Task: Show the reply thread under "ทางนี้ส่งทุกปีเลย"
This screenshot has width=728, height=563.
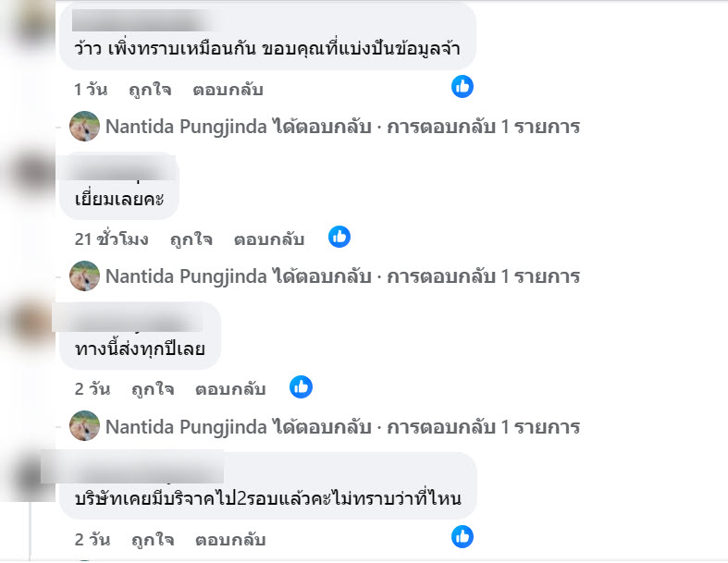Action: (x=342, y=426)
